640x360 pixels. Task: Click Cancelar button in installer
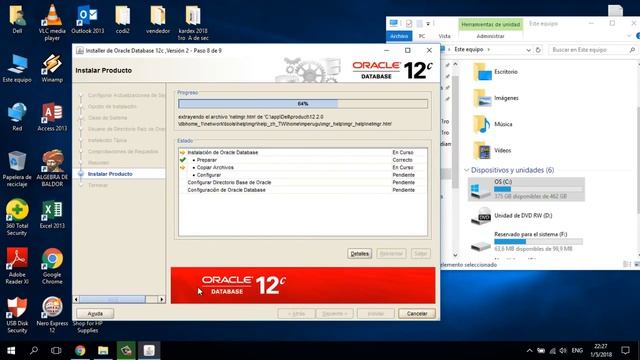(x=417, y=313)
